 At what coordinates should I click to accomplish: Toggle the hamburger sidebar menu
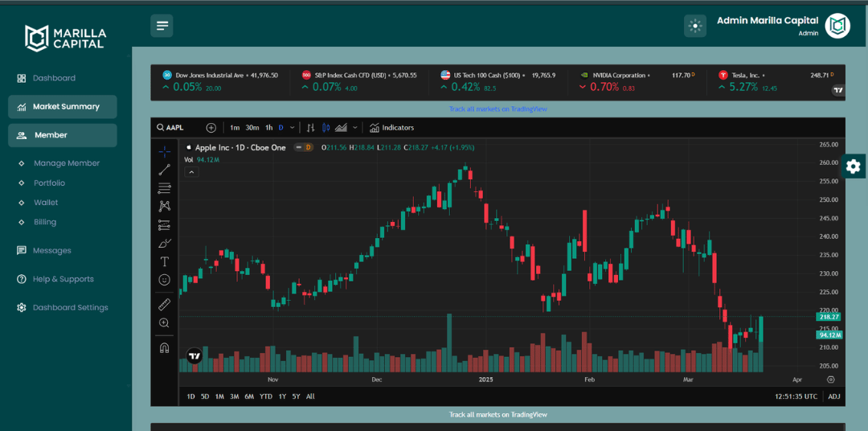pyautogui.click(x=162, y=26)
